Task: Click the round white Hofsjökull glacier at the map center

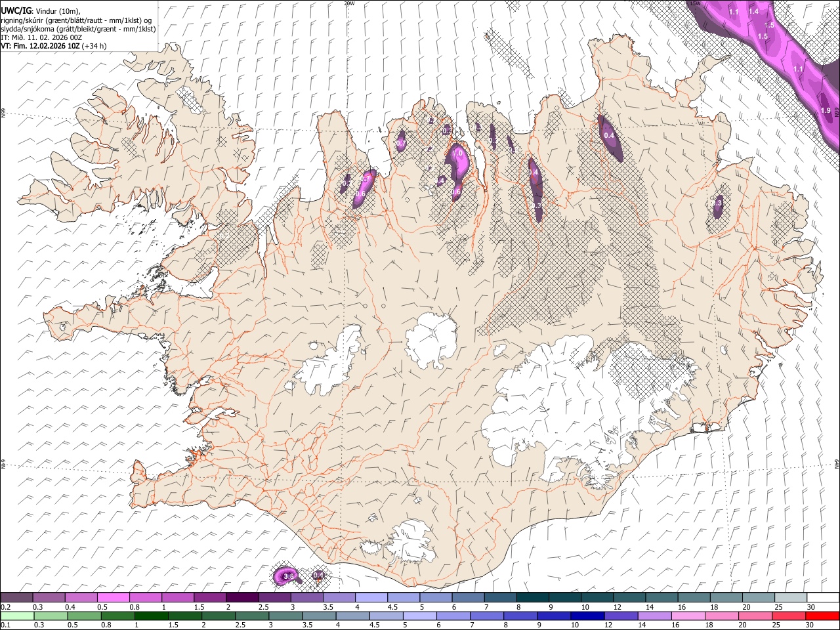Action: 431,340
